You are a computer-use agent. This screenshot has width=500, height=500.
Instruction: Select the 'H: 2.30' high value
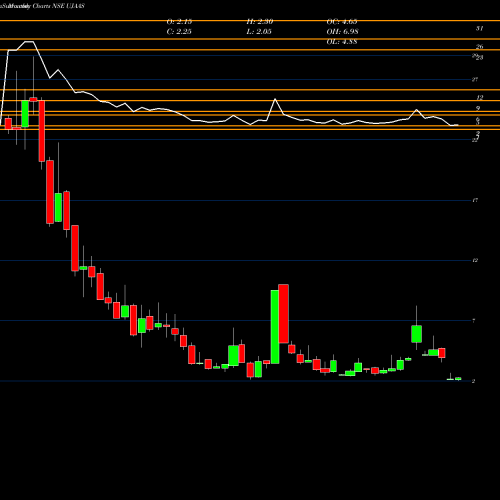(260, 22)
